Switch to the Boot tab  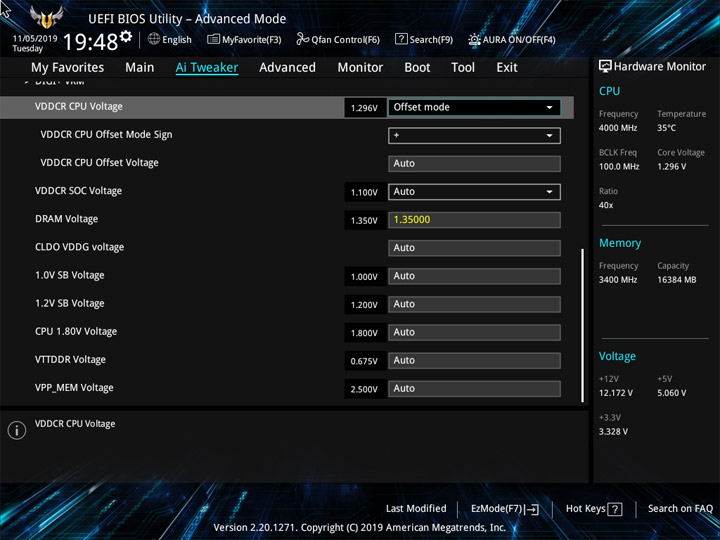(x=417, y=68)
